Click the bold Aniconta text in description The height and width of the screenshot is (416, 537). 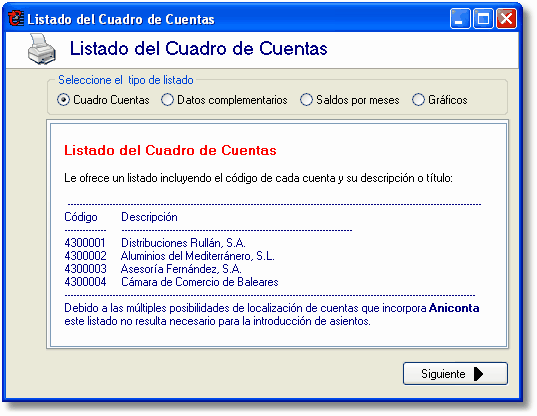(x=454, y=308)
